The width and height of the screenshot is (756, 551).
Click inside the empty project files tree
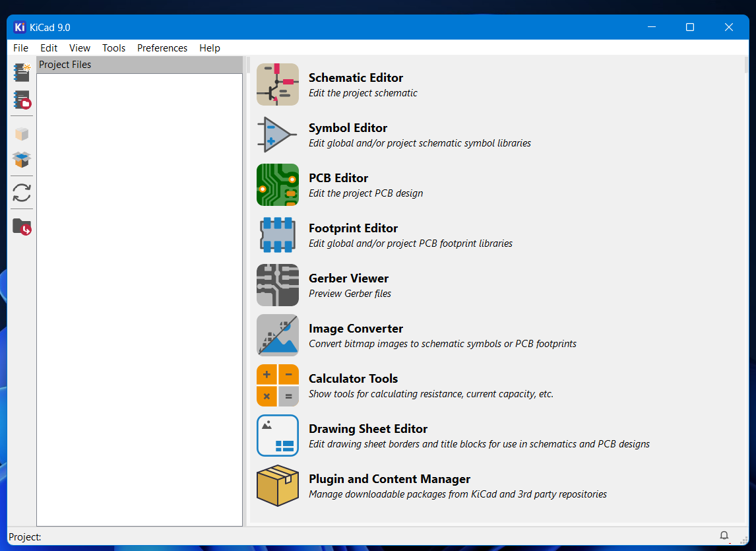[x=139, y=299]
